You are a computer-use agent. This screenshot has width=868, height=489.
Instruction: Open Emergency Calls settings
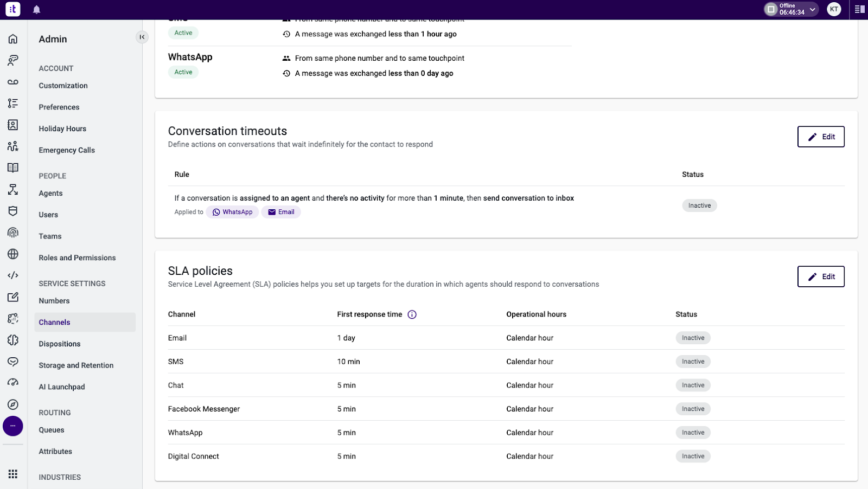click(67, 150)
